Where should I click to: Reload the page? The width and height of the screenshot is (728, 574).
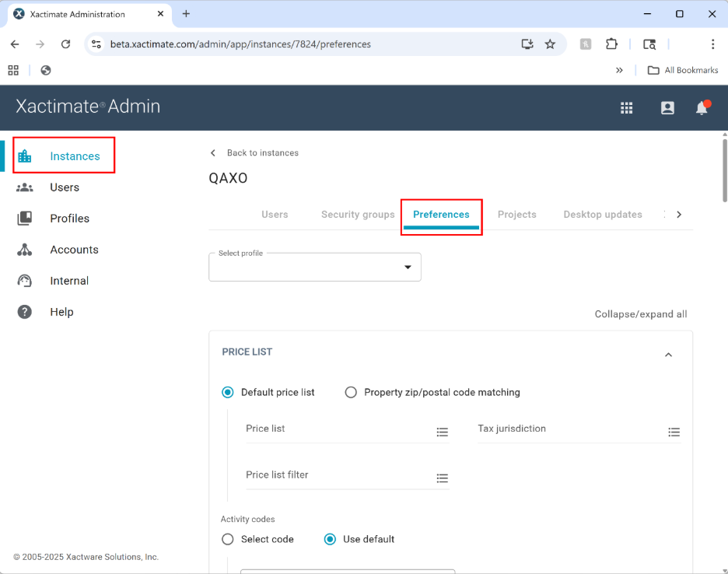65,44
